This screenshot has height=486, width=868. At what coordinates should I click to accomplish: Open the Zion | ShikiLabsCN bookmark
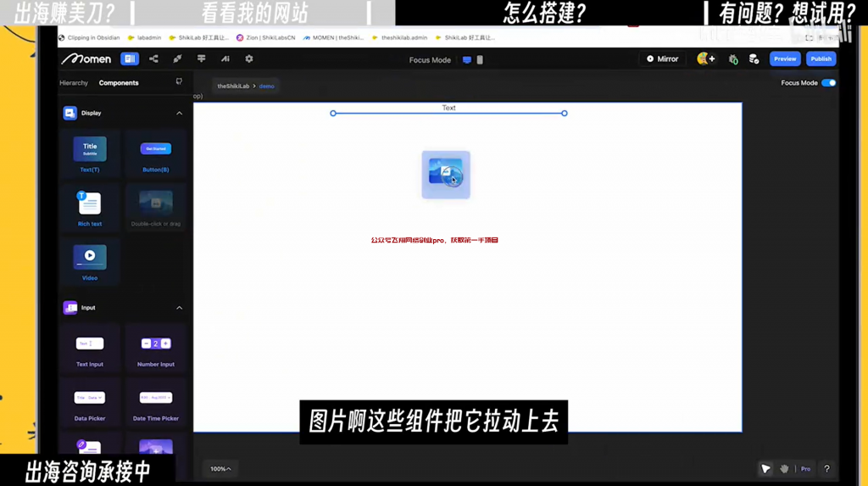(x=265, y=37)
